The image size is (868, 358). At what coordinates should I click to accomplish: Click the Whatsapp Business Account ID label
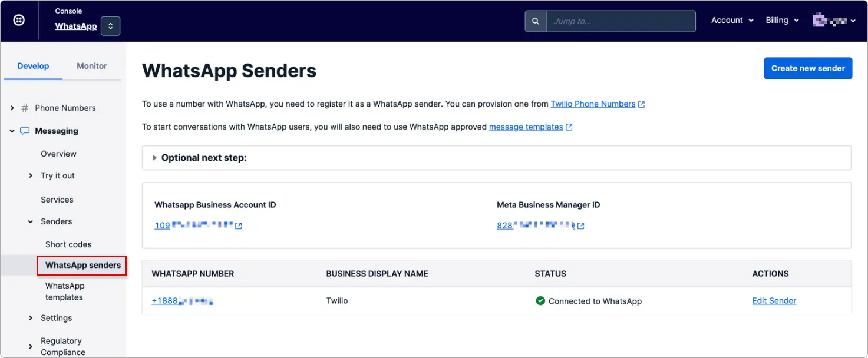[x=215, y=205]
